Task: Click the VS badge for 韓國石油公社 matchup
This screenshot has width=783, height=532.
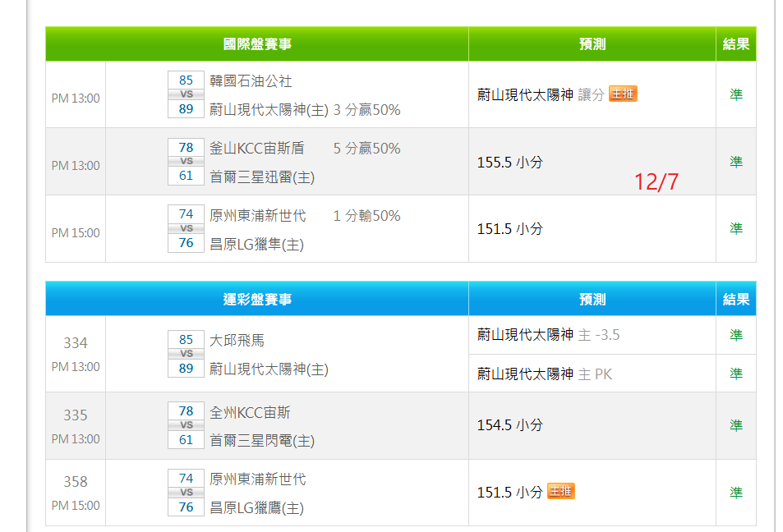Action: [x=186, y=94]
